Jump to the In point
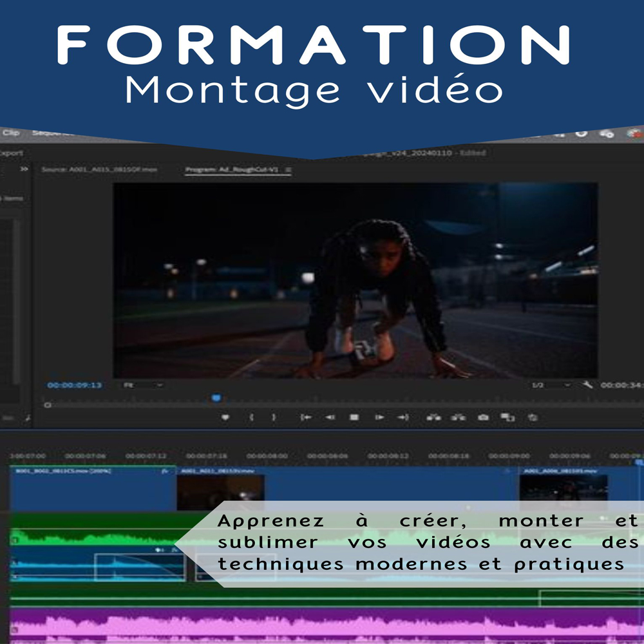The height and width of the screenshot is (644, 644). (x=306, y=417)
